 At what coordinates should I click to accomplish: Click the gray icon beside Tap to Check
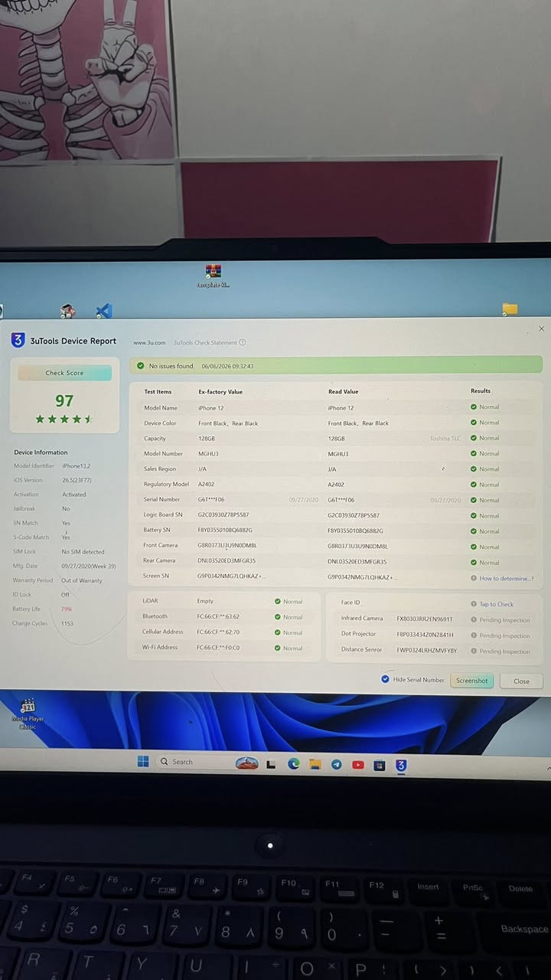click(474, 604)
